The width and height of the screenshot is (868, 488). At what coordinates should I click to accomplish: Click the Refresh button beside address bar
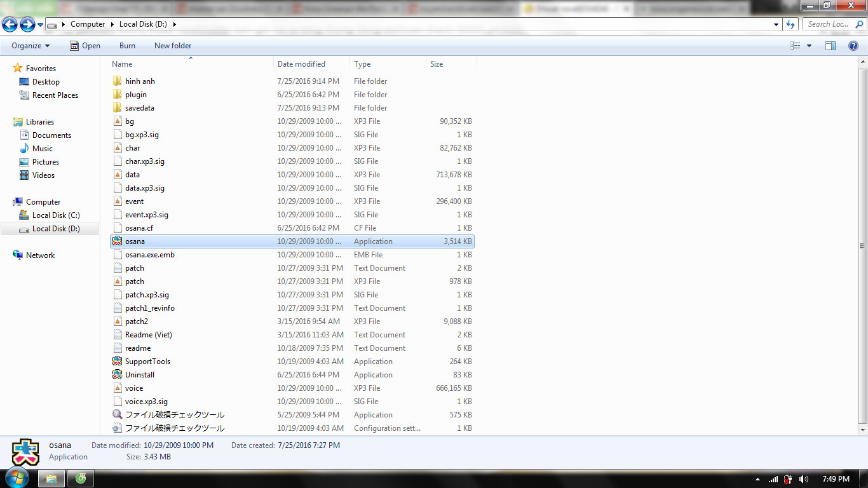pos(790,24)
